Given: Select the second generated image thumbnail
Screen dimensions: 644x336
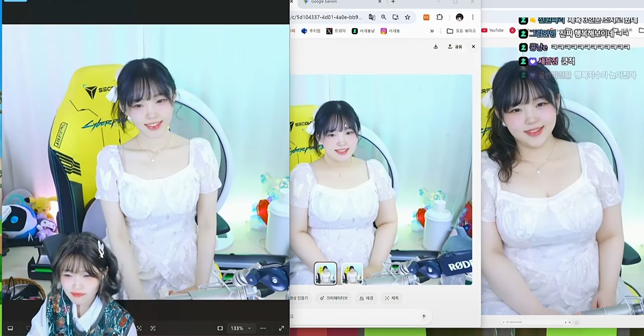Looking at the screenshot, I should click(x=352, y=274).
